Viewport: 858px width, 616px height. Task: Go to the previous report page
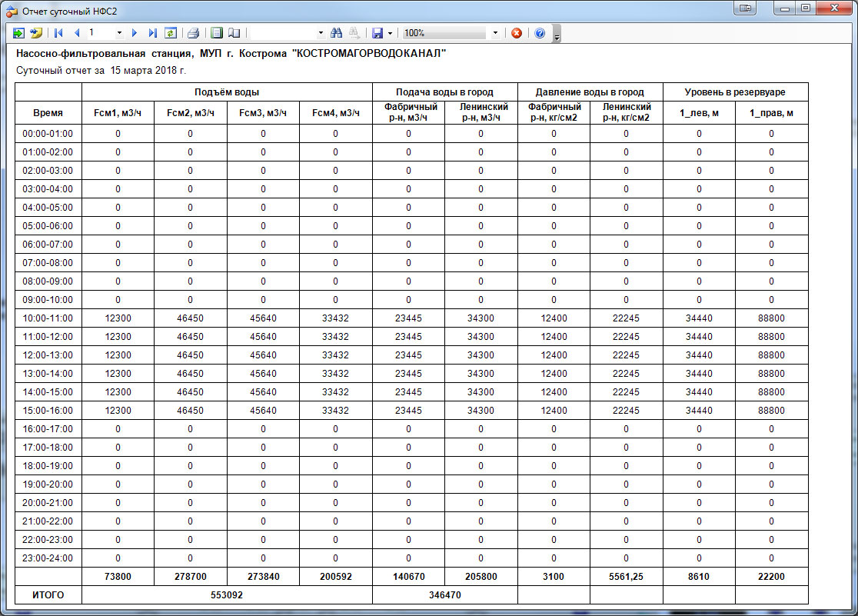[x=77, y=33]
